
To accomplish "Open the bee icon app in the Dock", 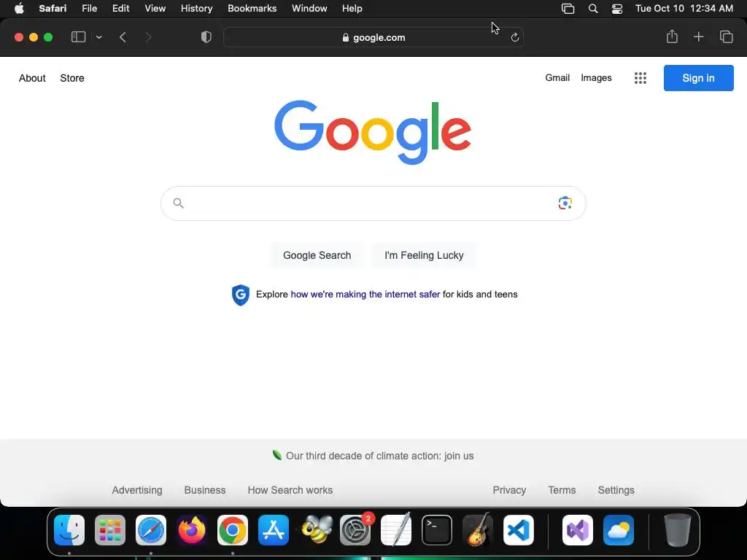I will 315,530.
